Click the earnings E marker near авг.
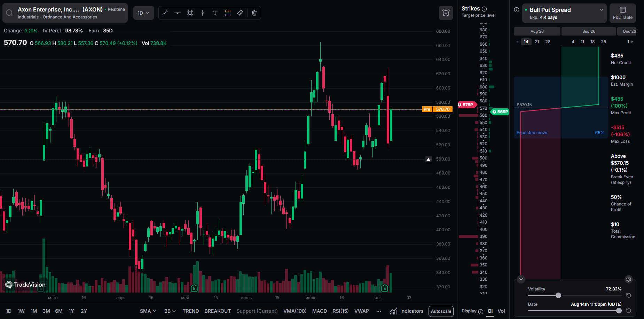The width and height of the screenshot is (644, 319). [385, 288]
